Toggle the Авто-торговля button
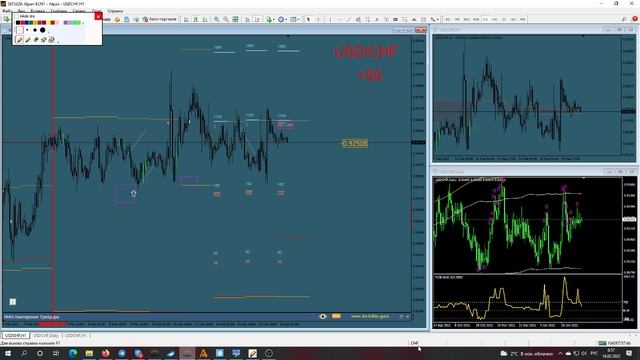The width and height of the screenshot is (640, 360). pos(160,19)
